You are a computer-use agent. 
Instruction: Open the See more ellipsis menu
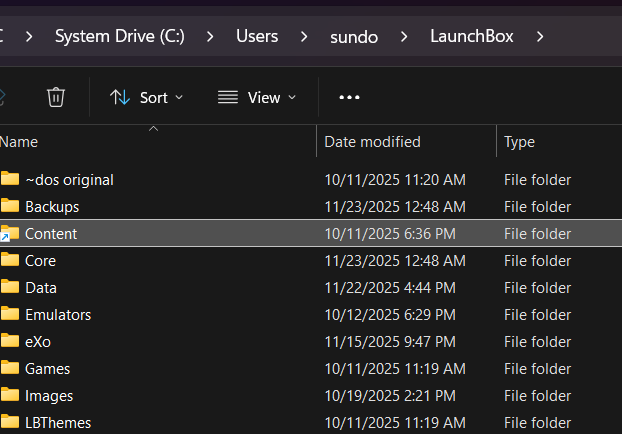pyautogui.click(x=349, y=97)
